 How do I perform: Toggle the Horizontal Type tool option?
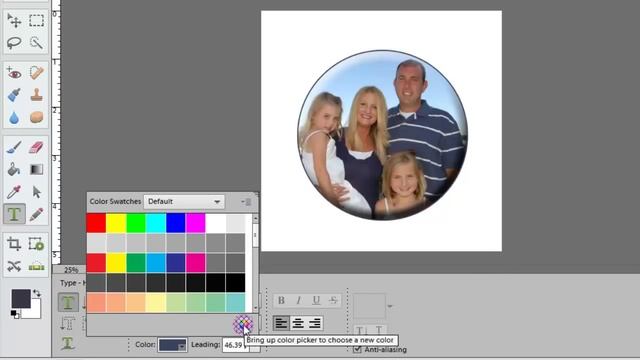68,302
